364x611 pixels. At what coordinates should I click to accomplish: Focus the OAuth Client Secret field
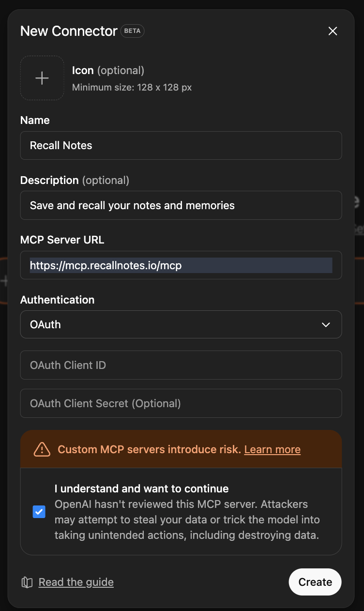pos(181,403)
